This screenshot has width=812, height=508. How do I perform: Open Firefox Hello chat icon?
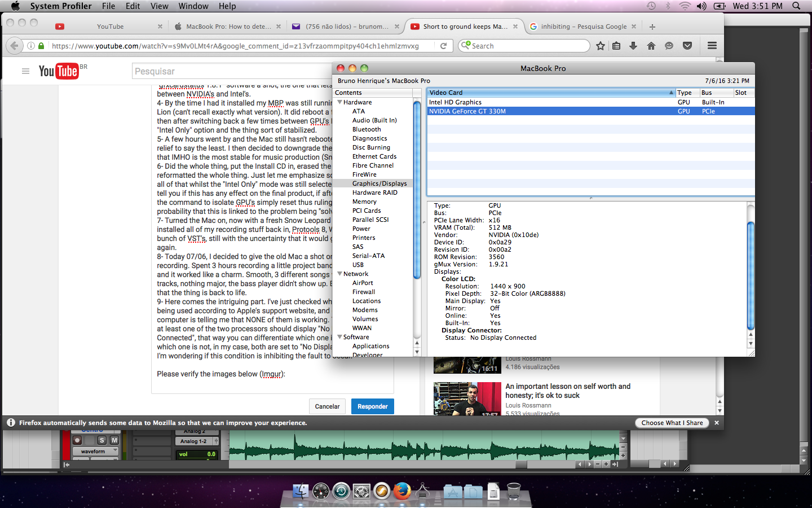coord(669,46)
